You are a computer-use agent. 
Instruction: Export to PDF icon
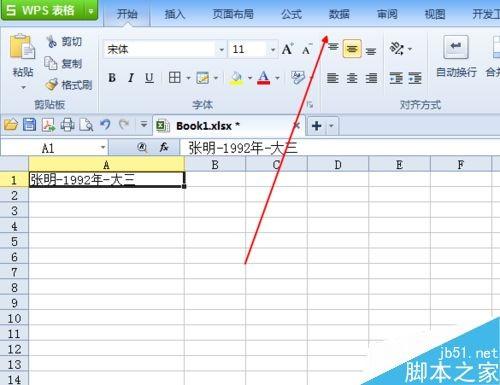48,125
